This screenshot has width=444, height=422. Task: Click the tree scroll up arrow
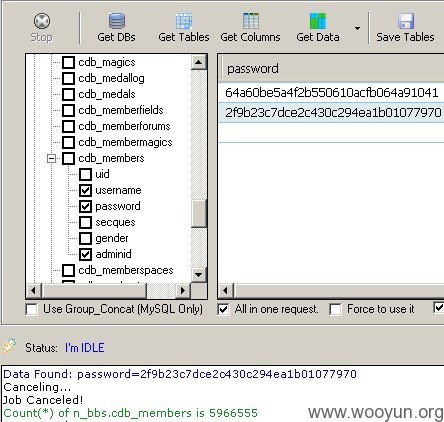(199, 62)
